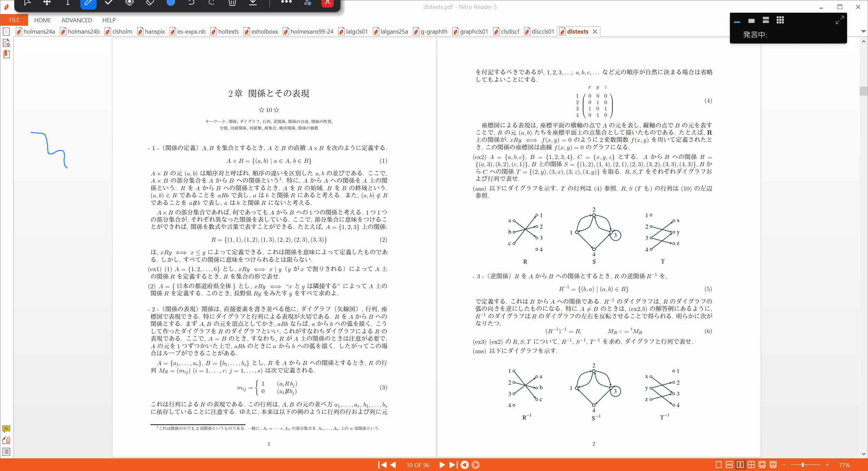Switch to the graphcls01 document tab
The width and height of the screenshot is (868, 471).
[x=470, y=32]
